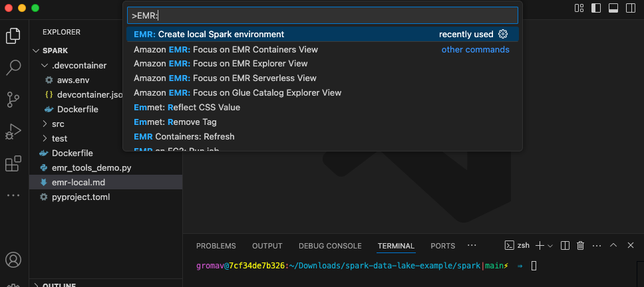Open the Extensions view
This screenshot has width=644, height=287.
[13, 163]
